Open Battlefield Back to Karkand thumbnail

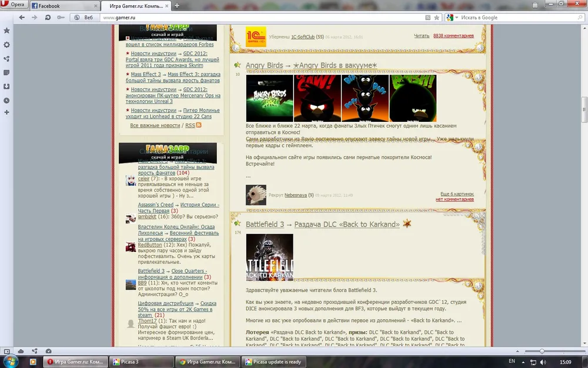click(269, 257)
